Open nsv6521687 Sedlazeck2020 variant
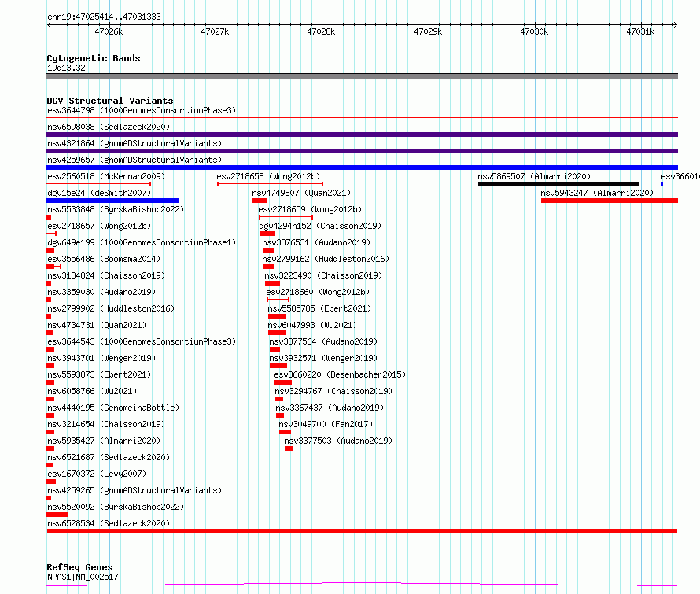Image resolution: width=700 pixels, height=594 pixels. tap(109, 457)
